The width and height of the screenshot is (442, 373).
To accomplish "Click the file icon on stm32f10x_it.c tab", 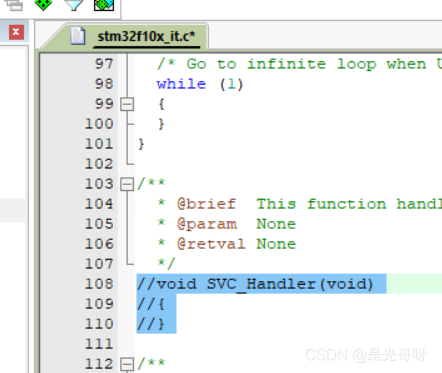I will coord(78,36).
